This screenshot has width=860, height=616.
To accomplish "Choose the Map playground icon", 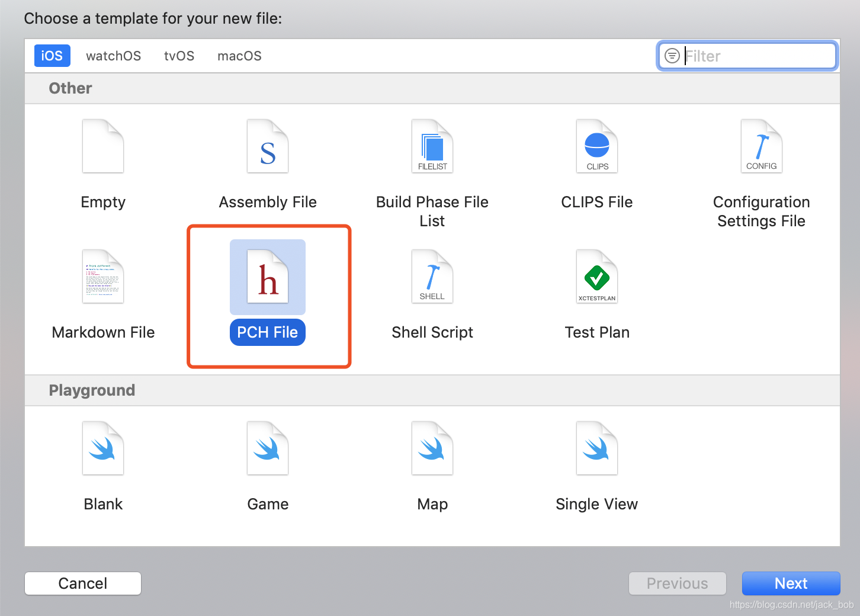I will tap(432, 448).
